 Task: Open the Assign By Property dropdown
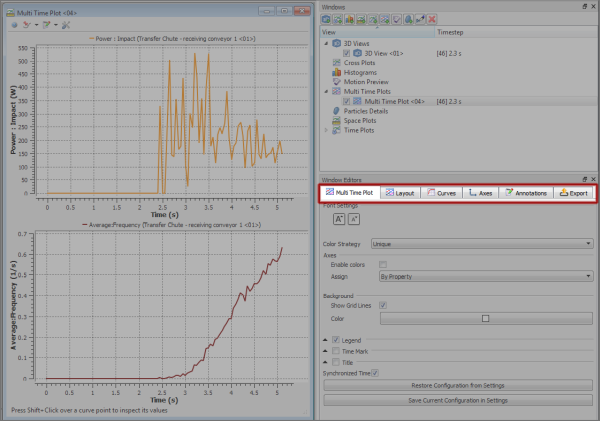click(x=486, y=276)
